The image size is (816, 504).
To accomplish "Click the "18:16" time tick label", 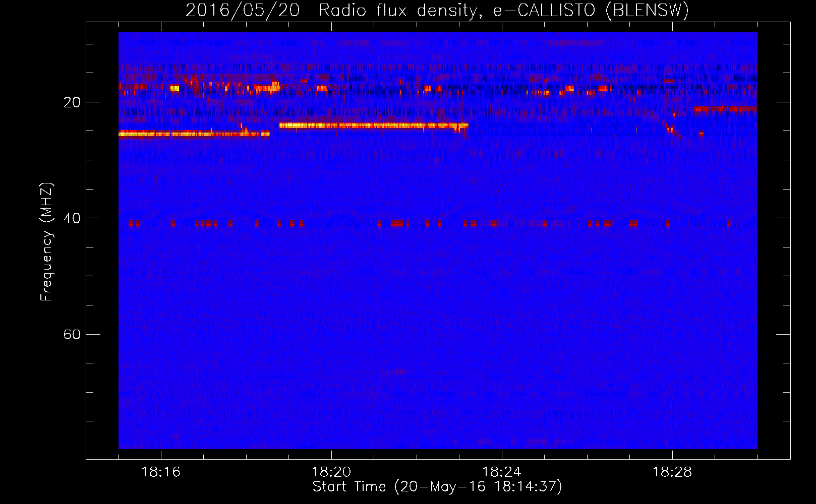I will (x=161, y=472).
